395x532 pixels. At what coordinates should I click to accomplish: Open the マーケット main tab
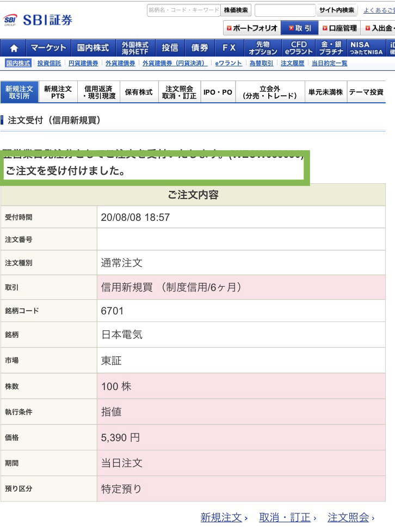[48, 48]
